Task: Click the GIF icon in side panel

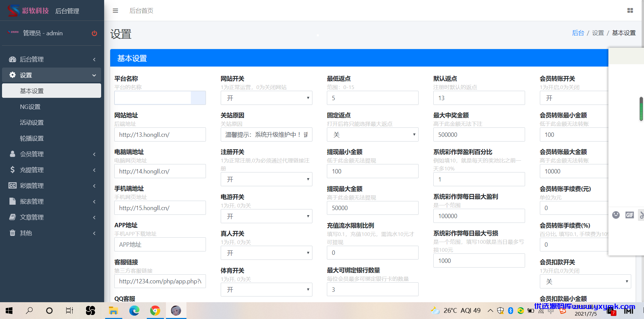Action: coord(630,215)
